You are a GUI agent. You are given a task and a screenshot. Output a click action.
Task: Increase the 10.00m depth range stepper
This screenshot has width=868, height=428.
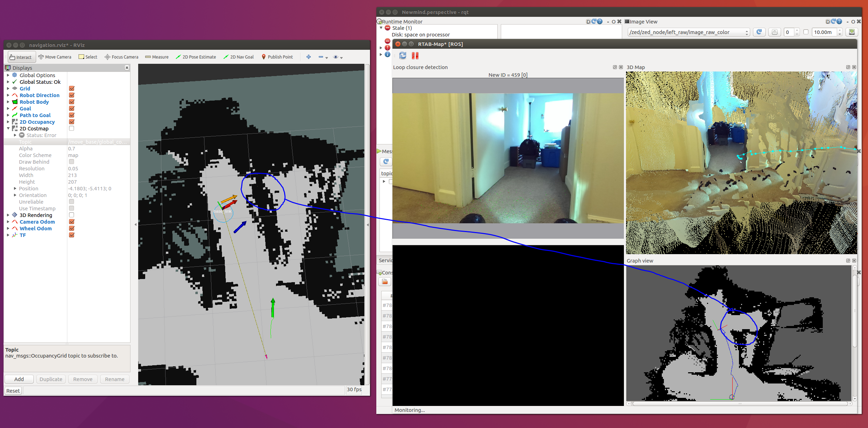coord(840,30)
